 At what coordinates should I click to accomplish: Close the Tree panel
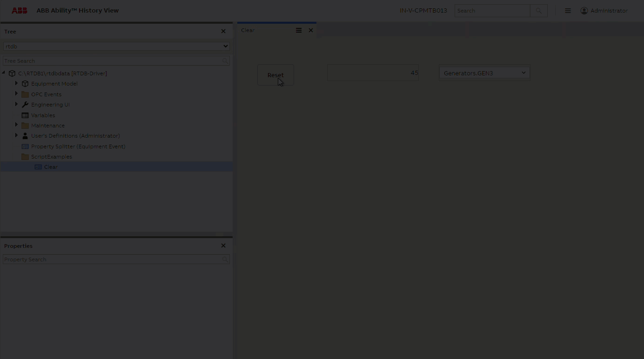pos(223,31)
